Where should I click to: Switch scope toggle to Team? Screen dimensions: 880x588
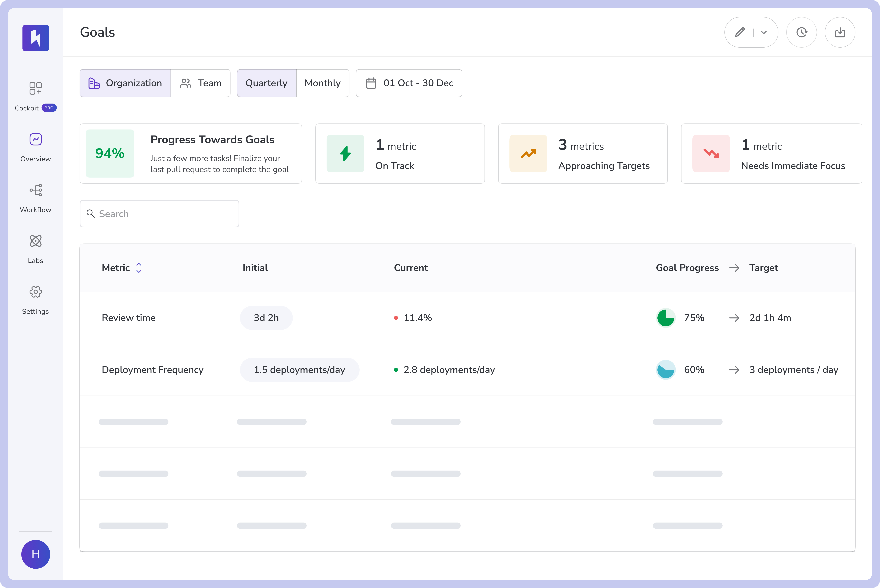pos(201,83)
